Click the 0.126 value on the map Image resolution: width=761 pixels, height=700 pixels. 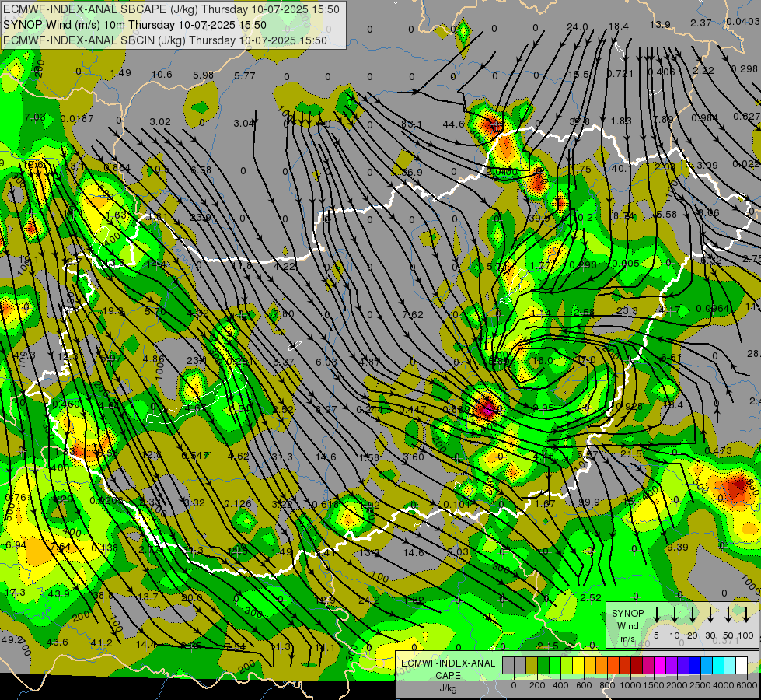pyautogui.click(x=238, y=503)
